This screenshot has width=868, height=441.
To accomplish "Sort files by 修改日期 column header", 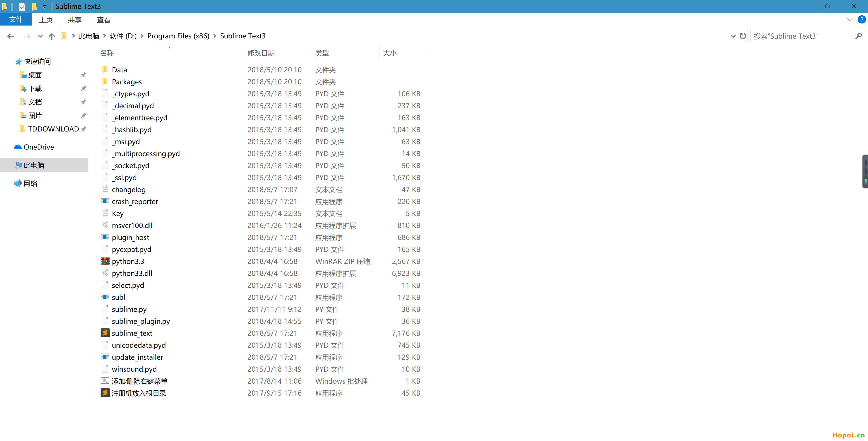I will 261,53.
